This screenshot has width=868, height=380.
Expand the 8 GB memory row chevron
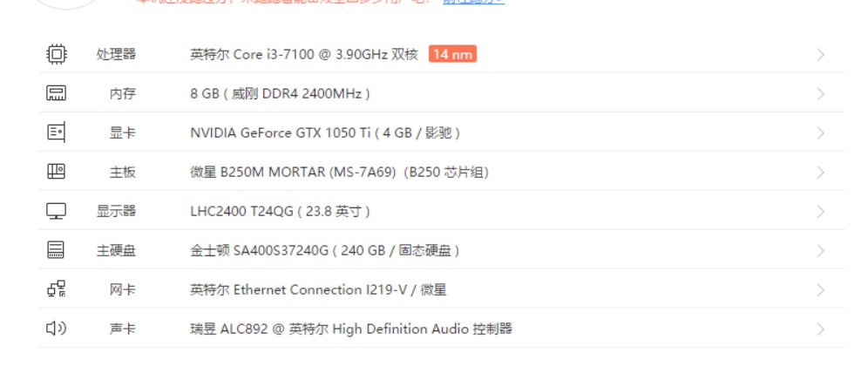(820, 94)
